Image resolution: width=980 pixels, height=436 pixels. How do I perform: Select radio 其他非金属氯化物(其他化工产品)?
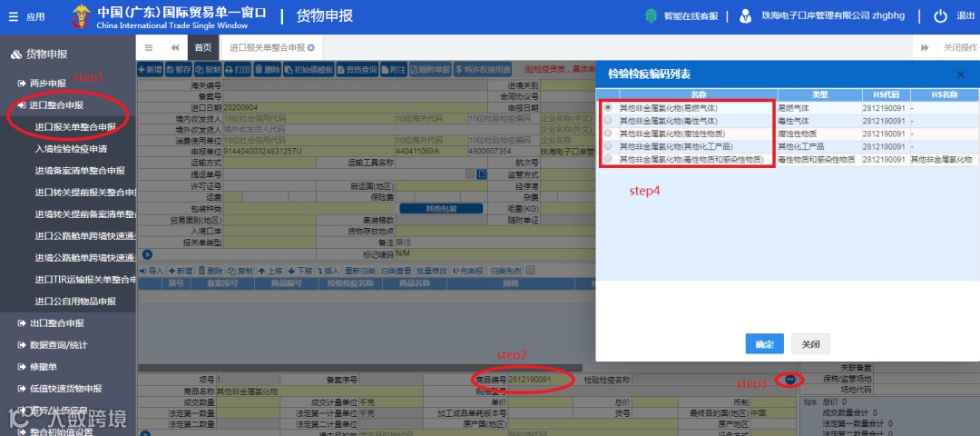point(608,146)
